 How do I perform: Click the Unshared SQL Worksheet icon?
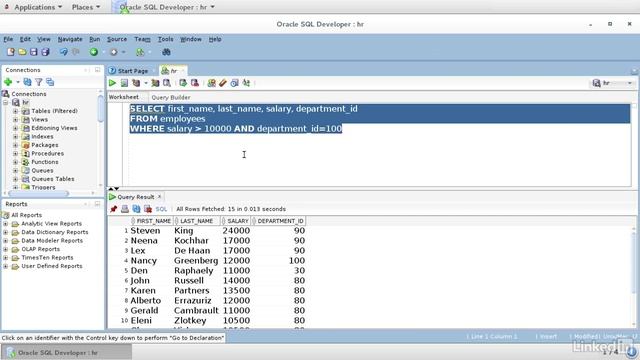[211, 83]
